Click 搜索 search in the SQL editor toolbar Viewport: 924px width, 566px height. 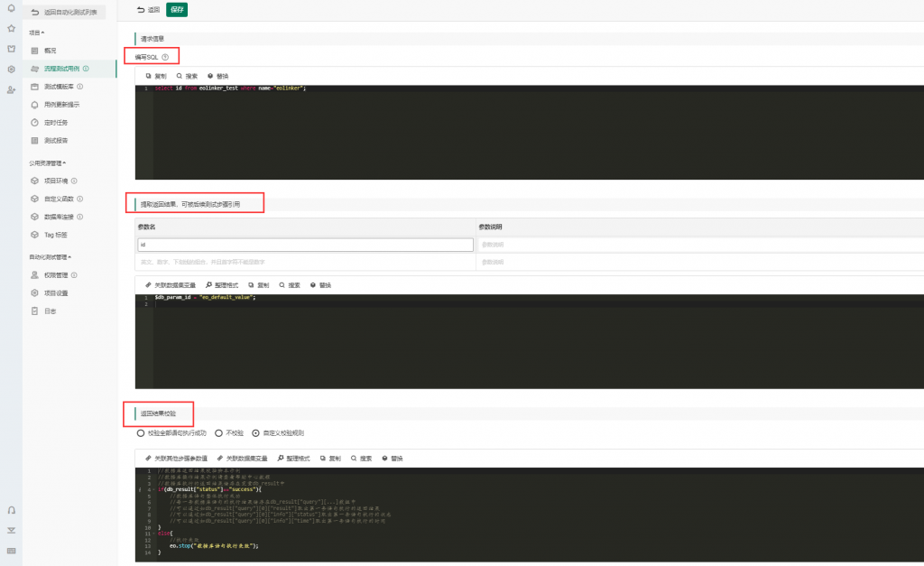pyautogui.click(x=187, y=76)
